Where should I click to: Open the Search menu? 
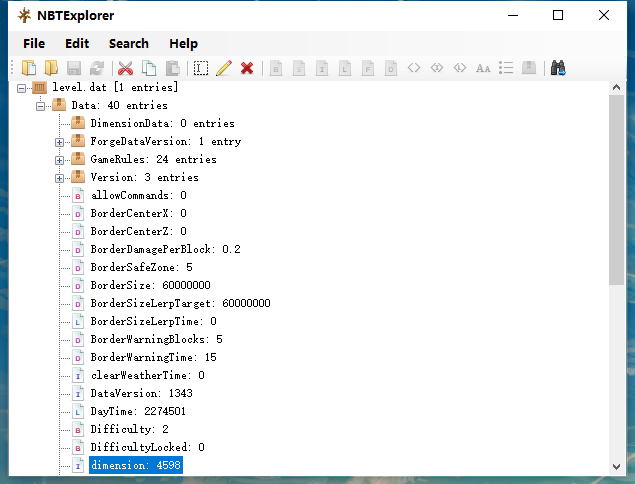pos(128,43)
